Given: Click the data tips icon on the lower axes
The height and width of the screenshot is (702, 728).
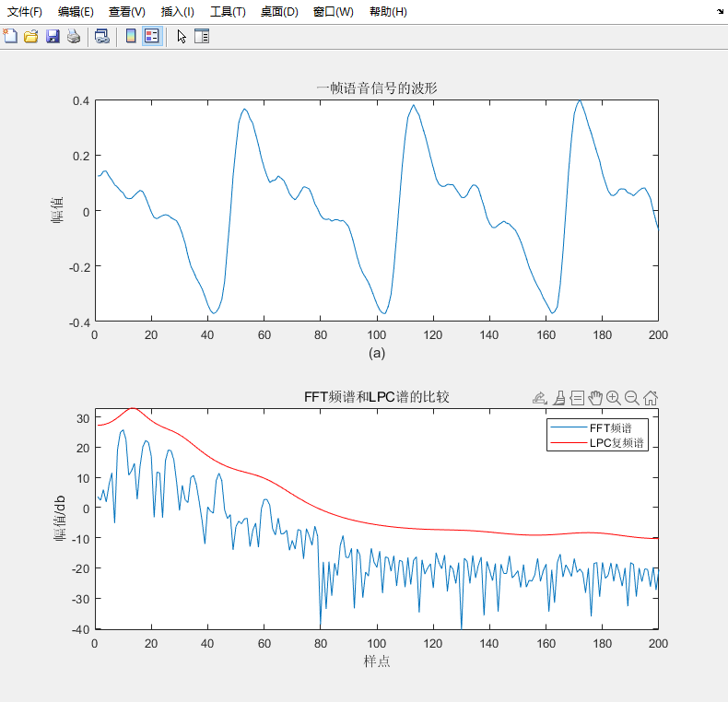Looking at the screenshot, I should [x=577, y=398].
